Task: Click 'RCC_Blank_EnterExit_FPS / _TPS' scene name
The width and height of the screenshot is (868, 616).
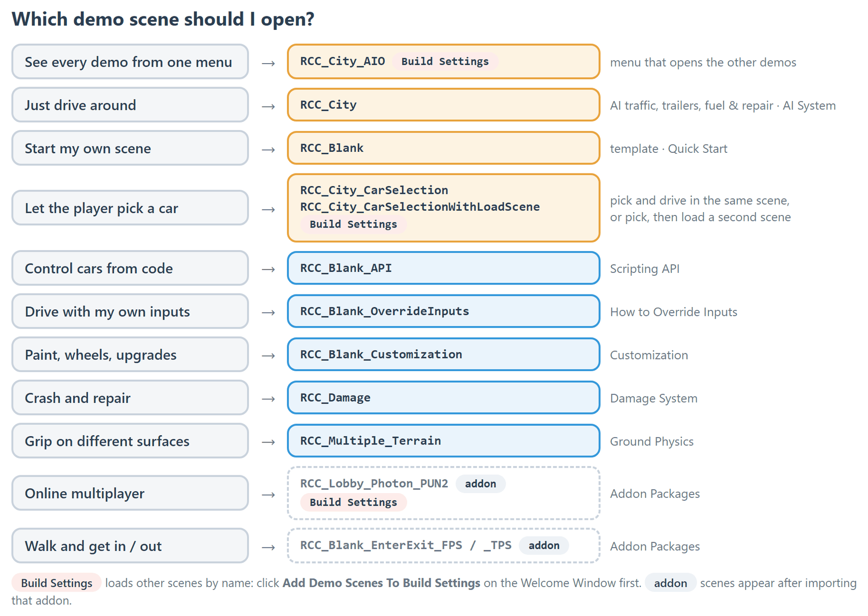Action: [406, 545]
